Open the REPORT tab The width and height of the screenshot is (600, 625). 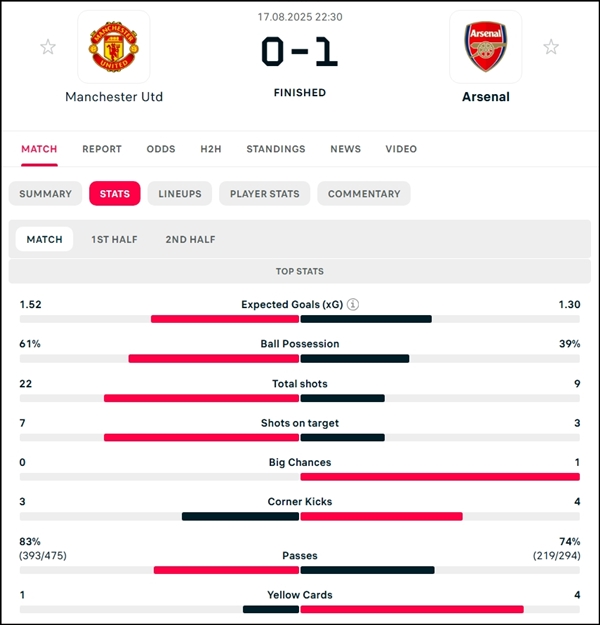102,149
